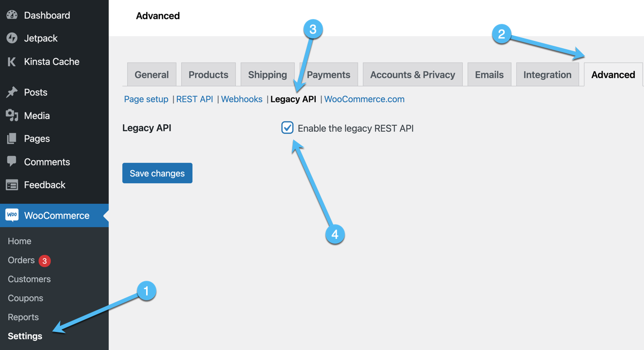
Task: Switch to the General settings tab
Action: [x=152, y=74]
